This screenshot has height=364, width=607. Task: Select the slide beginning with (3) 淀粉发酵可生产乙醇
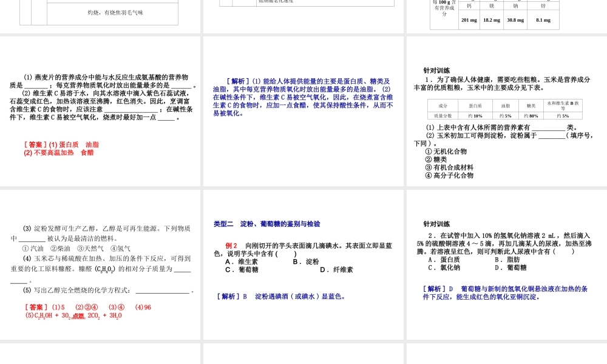pyautogui.click(x=100, y=265)
